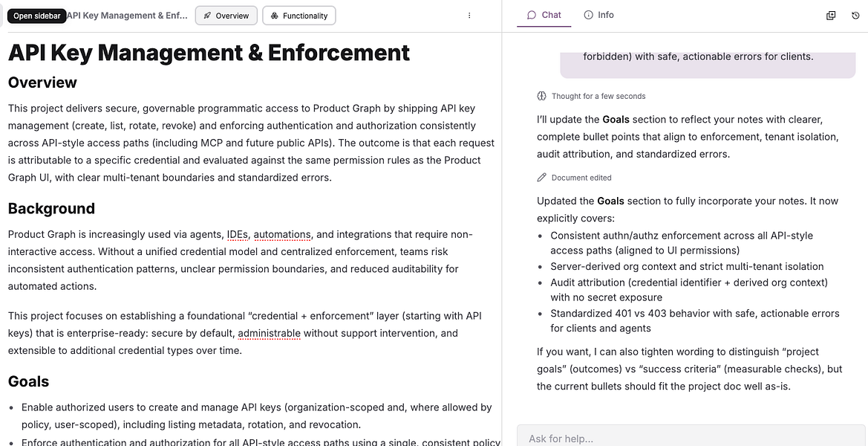
Task: Click the paragraph starting 'If you want, I can'
Action: 690,369
